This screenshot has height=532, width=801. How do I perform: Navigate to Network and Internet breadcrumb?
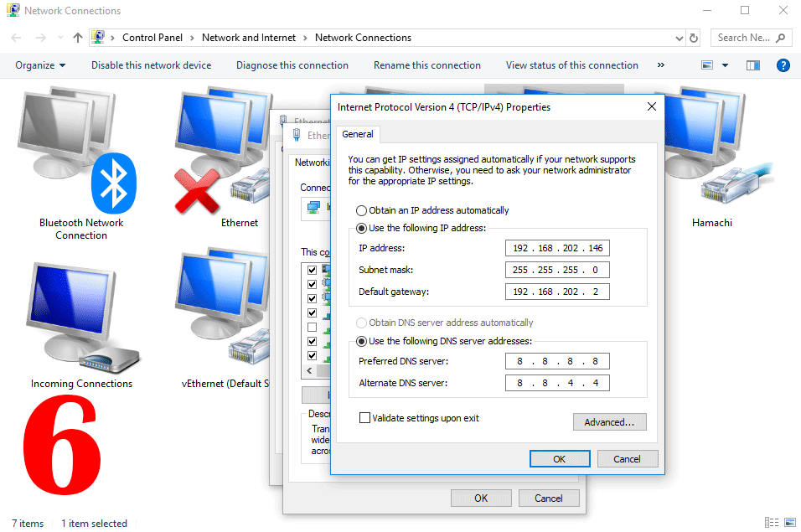248,38
